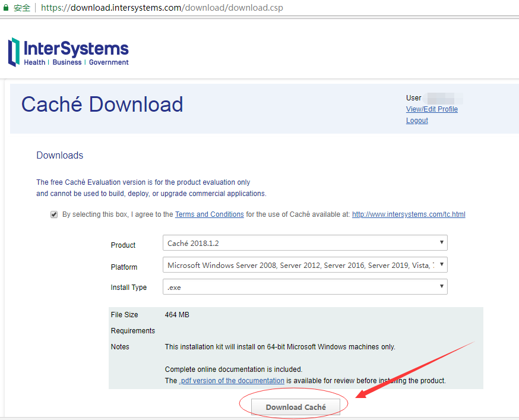Image resolution: width=519 pixels, height=420 pixels.
Task: Click the Notes row label
Action: (x=120, y=347)
